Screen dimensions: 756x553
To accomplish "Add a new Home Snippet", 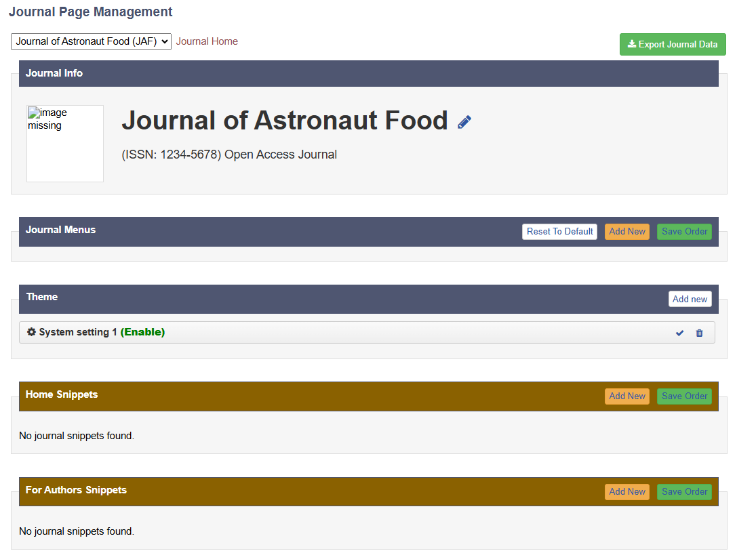I will coord(626,396).
